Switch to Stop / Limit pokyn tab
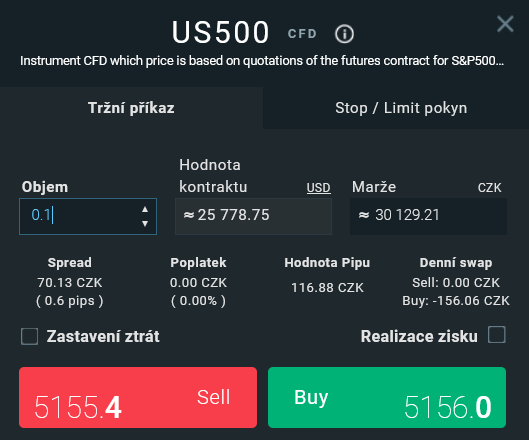This screenshot has width=529, height=440. click(401, 108)
